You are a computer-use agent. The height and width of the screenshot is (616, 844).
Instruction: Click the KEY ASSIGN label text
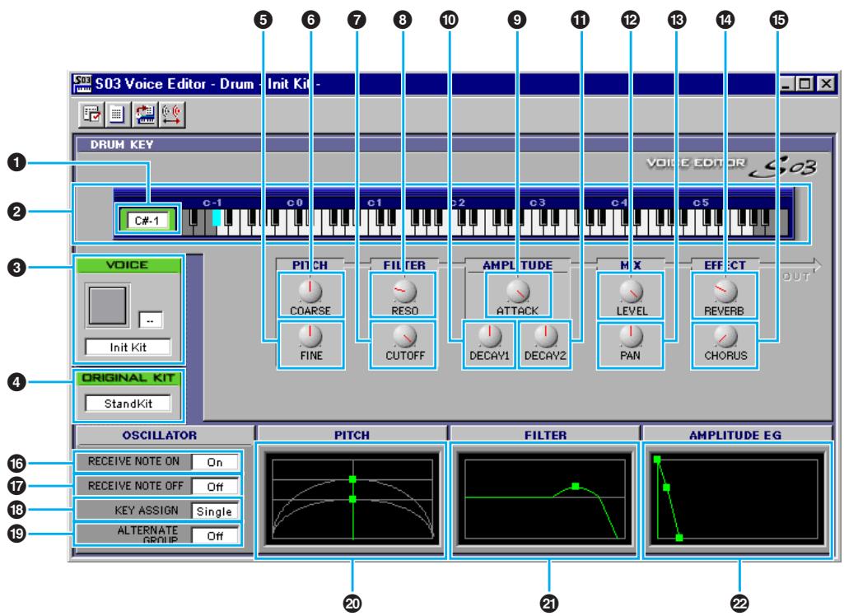146,510
